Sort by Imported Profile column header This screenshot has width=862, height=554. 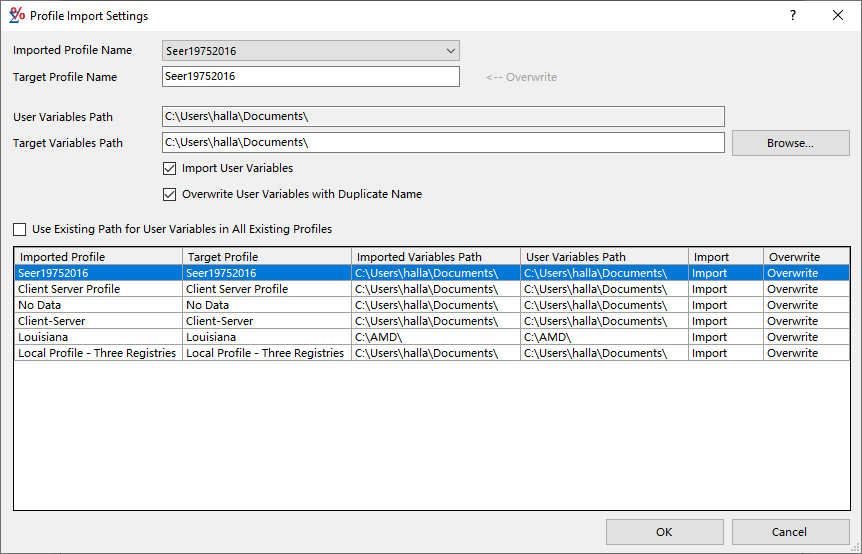[x=97, y=257]
